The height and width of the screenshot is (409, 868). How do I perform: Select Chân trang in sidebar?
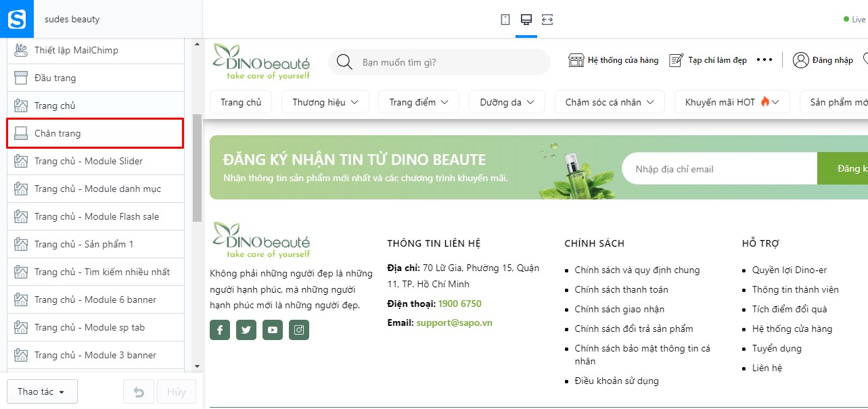tap(95, 133)
